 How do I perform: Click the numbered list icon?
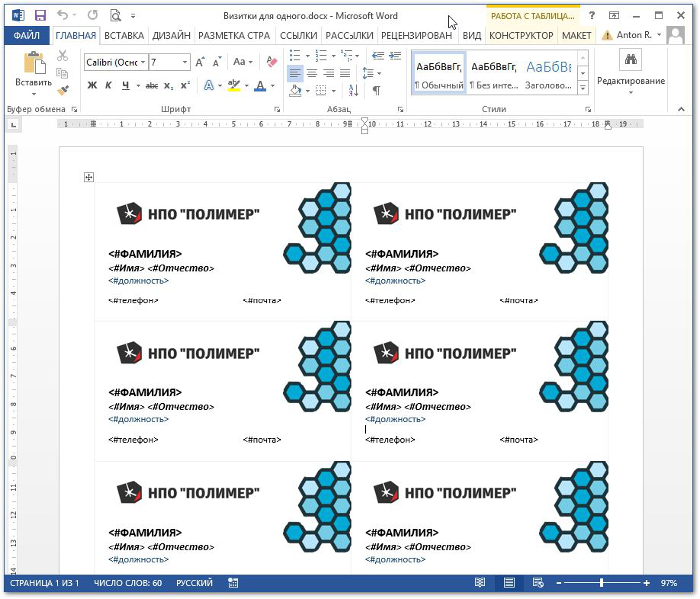tap(321, 55)
